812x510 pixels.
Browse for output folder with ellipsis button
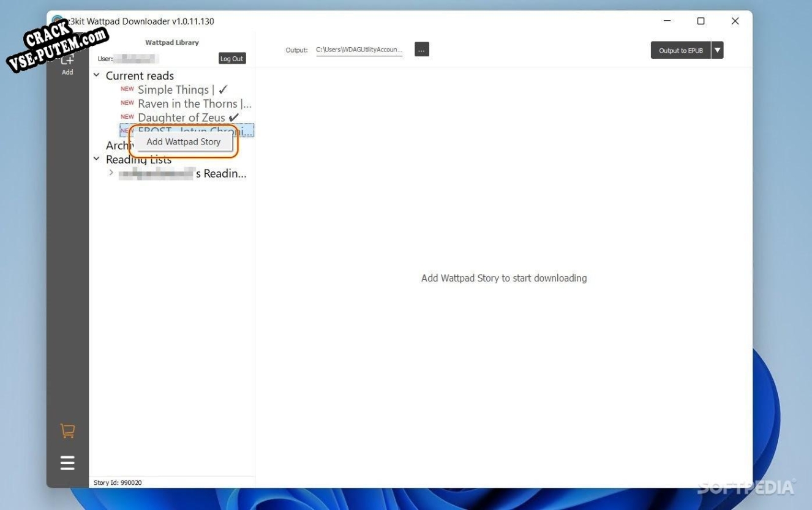point(421,50)
